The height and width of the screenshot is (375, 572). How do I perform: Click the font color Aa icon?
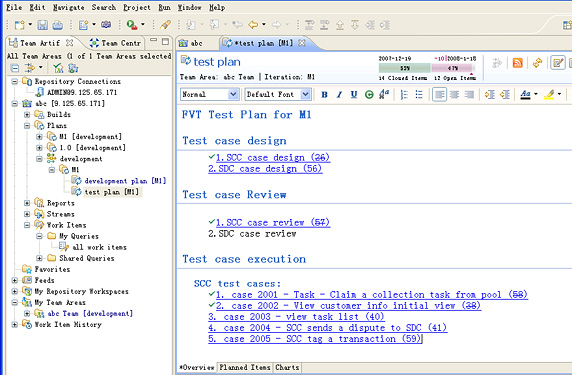point(525,95)
